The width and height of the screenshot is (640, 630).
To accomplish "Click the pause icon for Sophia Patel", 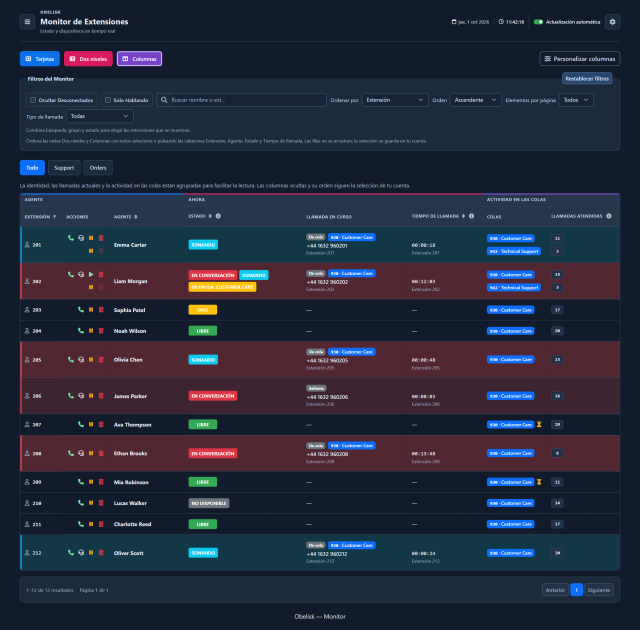I will point(91,310).
